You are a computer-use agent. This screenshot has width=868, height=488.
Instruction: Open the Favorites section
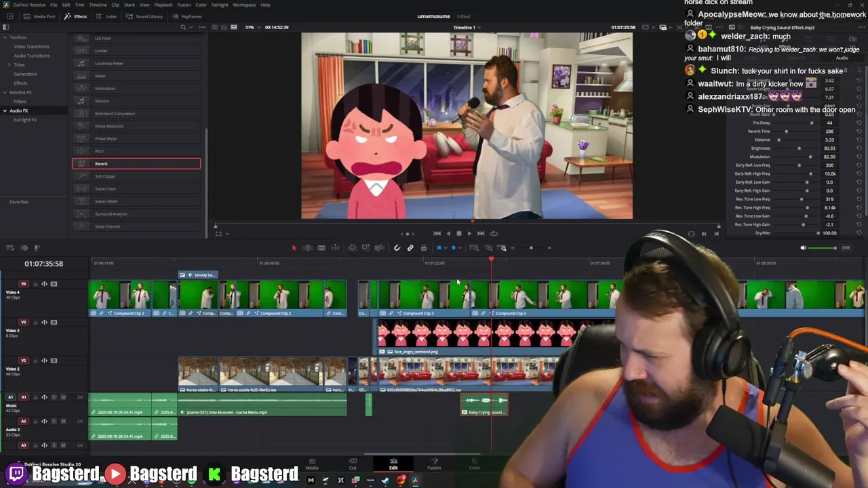click(19, 202)
